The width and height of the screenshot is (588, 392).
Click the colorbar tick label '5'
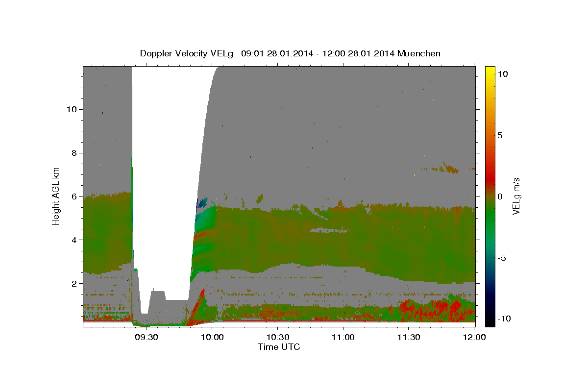click(x=500, y=135)
